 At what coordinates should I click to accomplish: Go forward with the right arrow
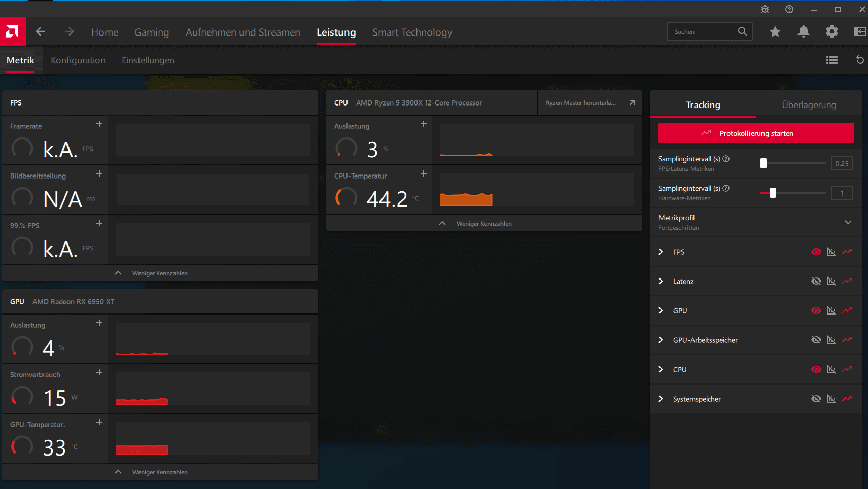pyautogui.click(x=70, y=32)
